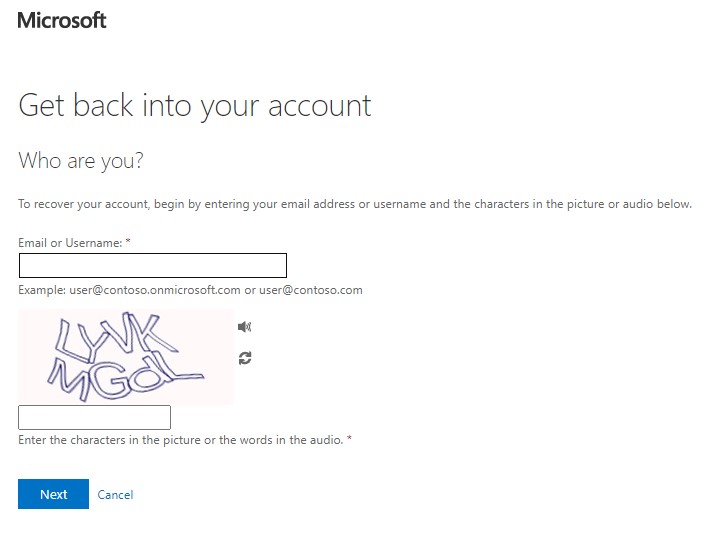The width and height of the screenshot is (718, 541).
Task: Click the required asterisk after the CAPTCHA label
Action: [349, 439]
